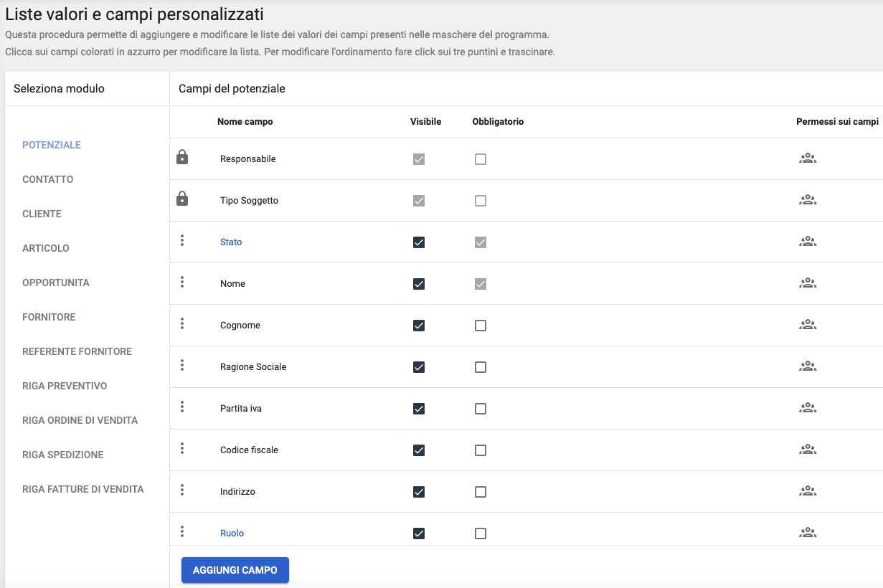Open the Stato value list link
This screenshot has height=588, width=883.
[231, 242]
